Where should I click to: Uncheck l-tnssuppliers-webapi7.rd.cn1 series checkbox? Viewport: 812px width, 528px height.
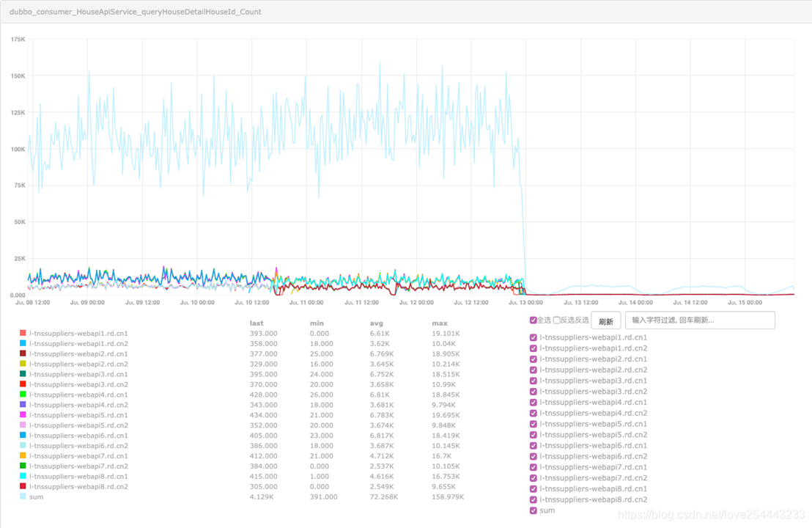coord(534,467)
